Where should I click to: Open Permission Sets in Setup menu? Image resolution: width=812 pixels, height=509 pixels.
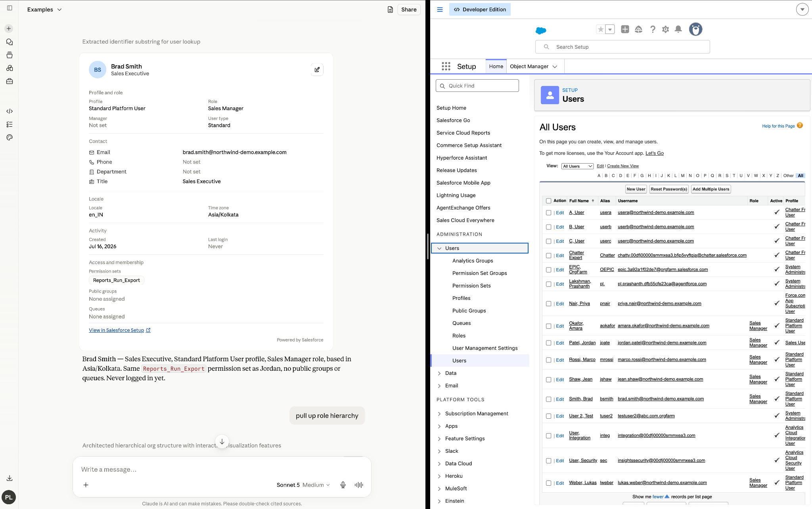(471, 286)
